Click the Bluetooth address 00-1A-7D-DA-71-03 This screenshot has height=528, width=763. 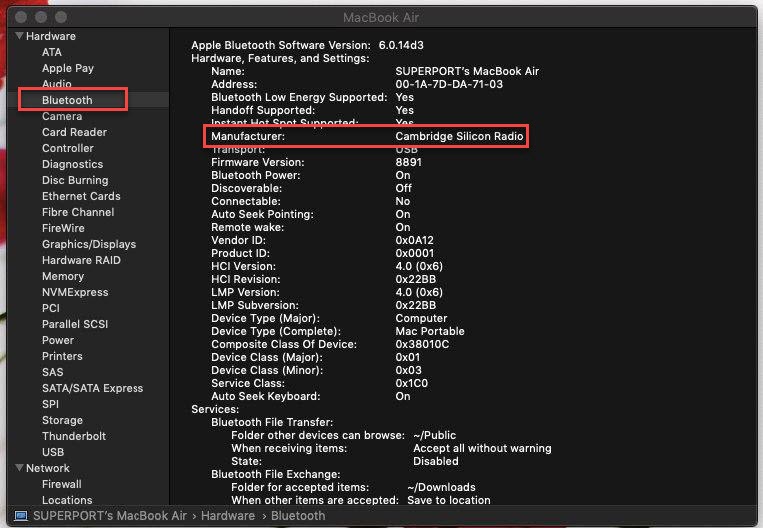click(x=449, y=84)
